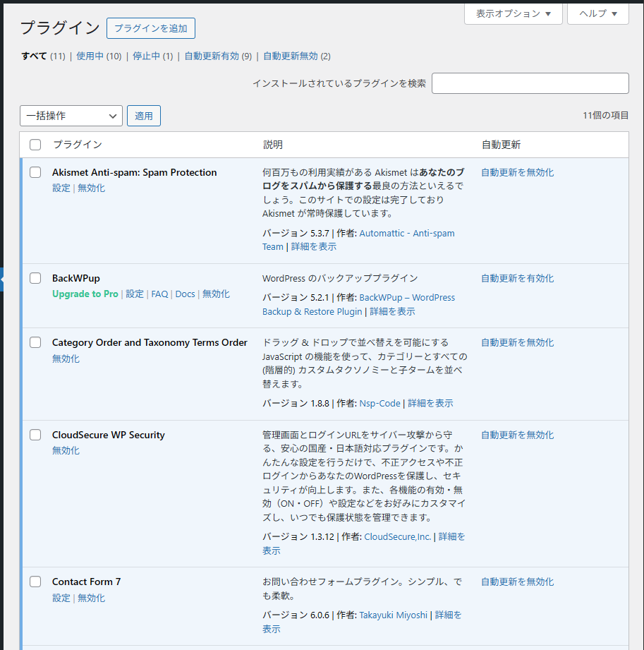Open the Nsp-Code author link
Viewport: 644px width, 650px height.
pos(379,404)
